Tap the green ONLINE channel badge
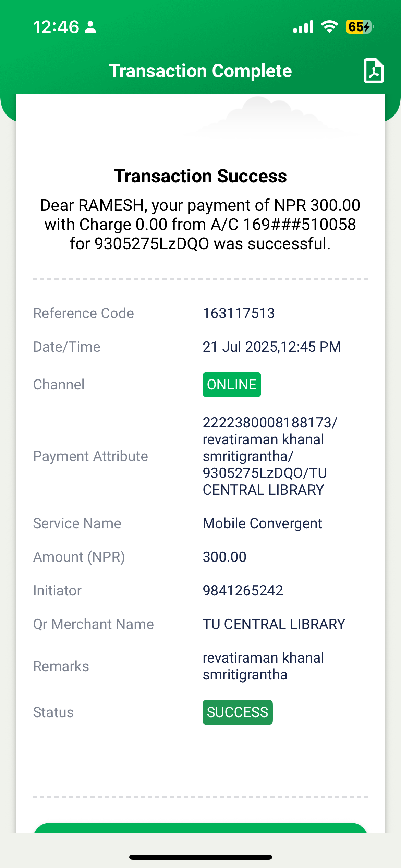The width and height of the screenshot is (401, 868). click(232, 385)
